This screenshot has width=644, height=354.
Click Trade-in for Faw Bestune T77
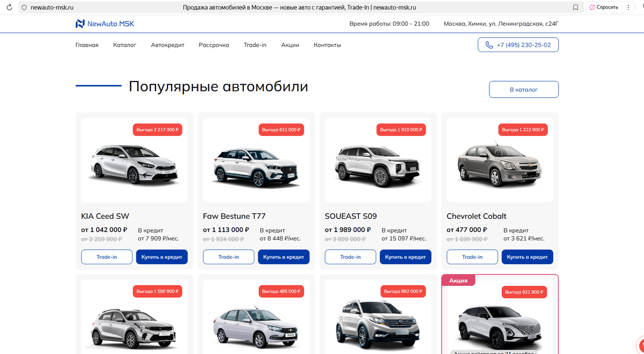point(229,257)
